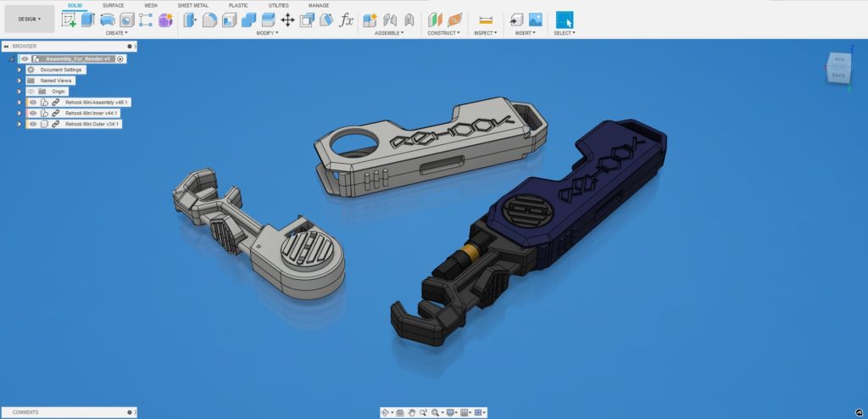868x419 pixels.
Task: Expand Named Views folder
Action: tap(19, 81)
